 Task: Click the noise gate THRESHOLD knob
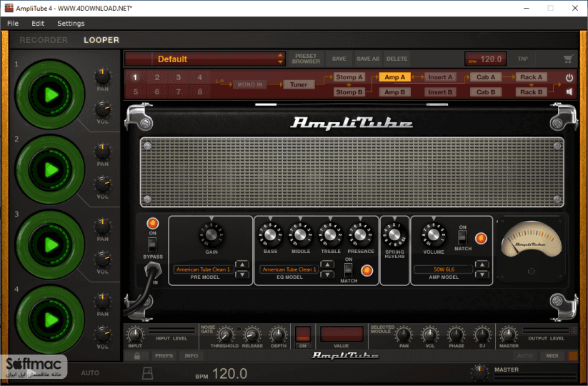pos(225,335)
